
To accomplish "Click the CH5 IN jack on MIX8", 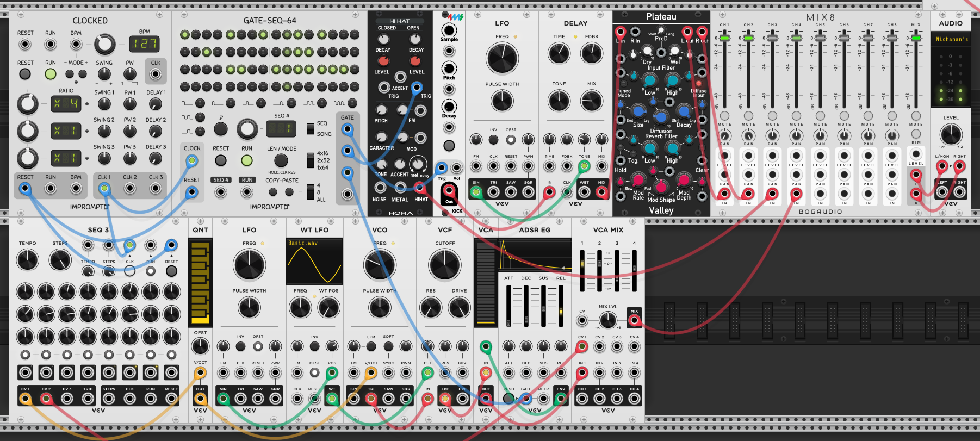I will (820, 194).
